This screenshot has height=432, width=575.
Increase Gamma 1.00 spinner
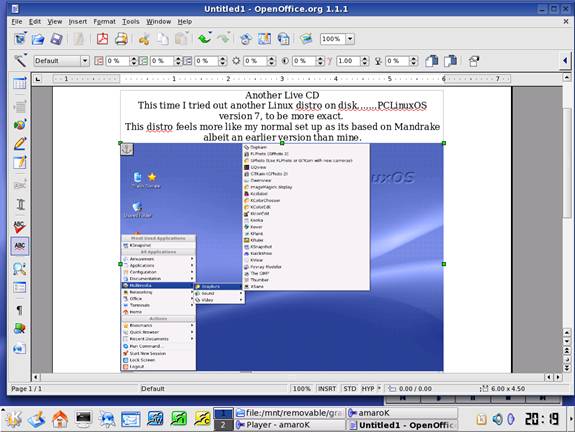tap(365, 58)
